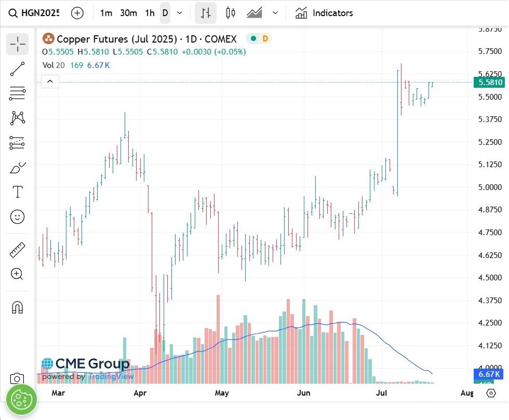Select the crosshair cursor tool
The height and width of the screenshot is (420, 509).
18,44
